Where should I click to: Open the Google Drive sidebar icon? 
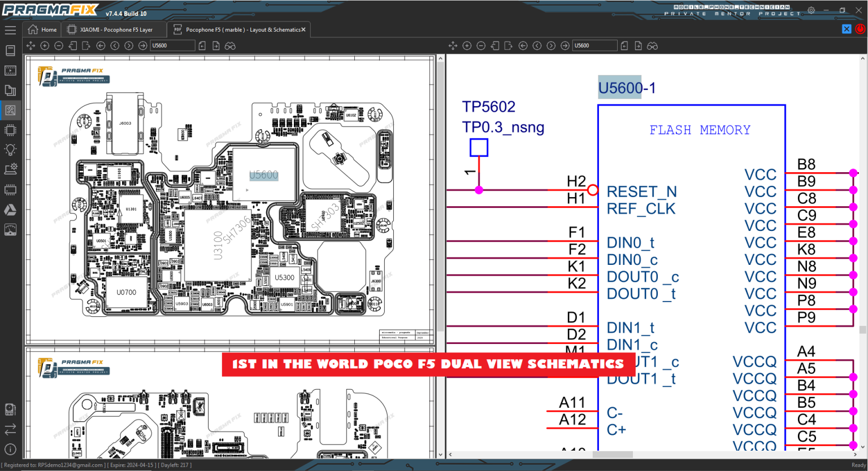click(10, 210)
